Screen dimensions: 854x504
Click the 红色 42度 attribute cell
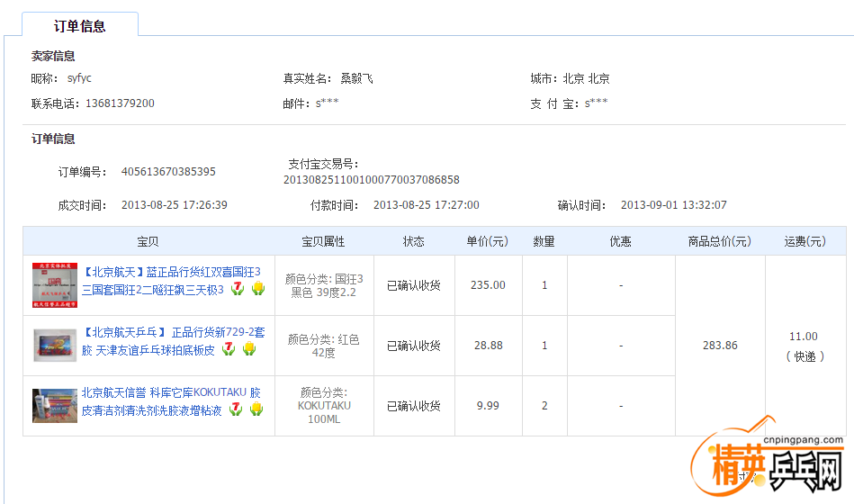click(324, 346)
